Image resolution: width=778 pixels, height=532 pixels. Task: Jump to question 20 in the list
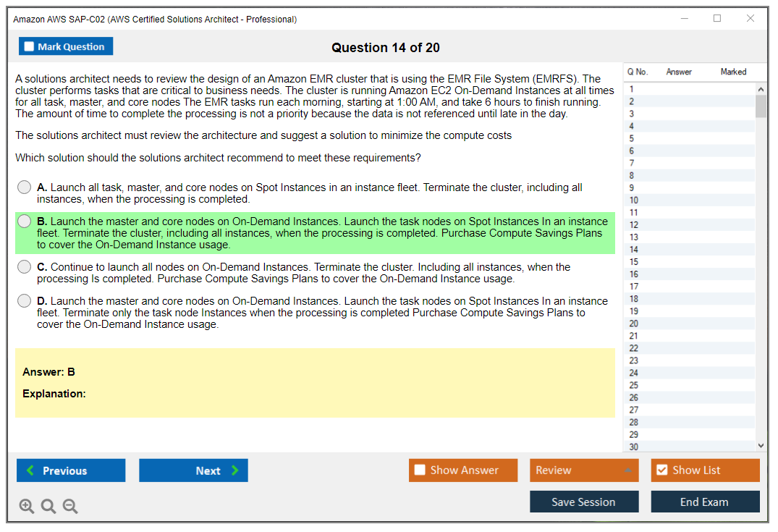(633, 324)
